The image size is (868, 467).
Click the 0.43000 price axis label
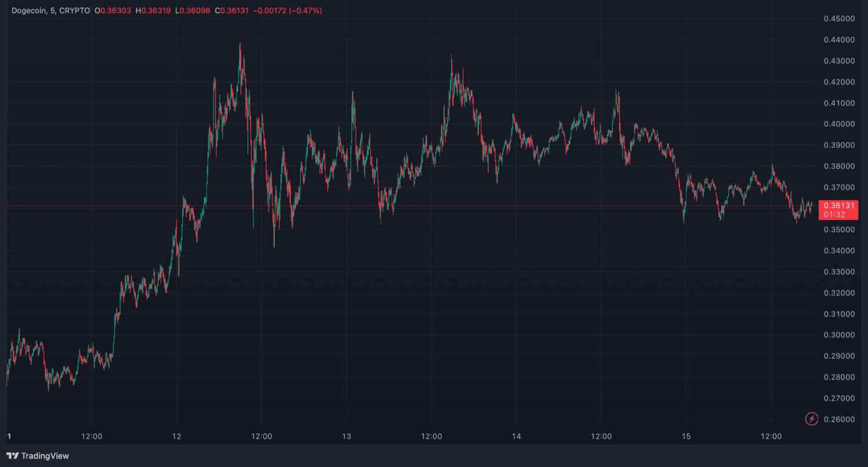[839, 61]
